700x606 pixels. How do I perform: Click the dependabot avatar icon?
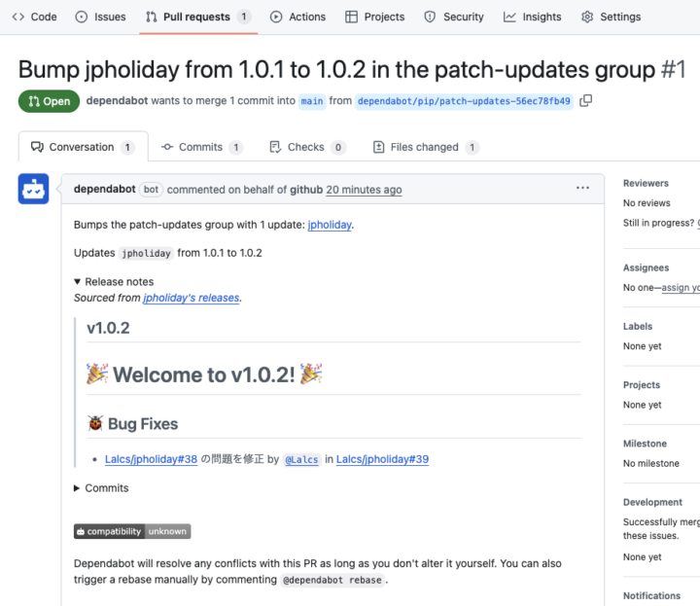[33, 190]
